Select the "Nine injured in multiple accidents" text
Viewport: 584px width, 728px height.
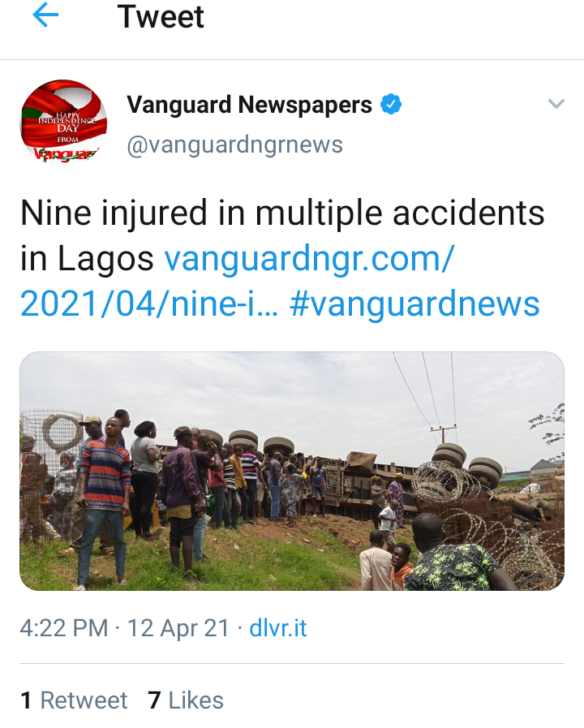pyautogui.click(x=282, y=213)
